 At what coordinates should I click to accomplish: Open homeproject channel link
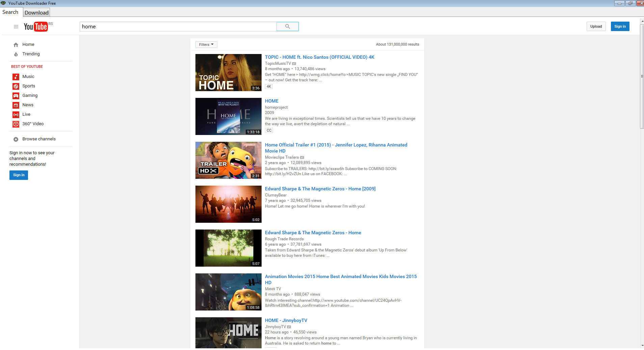(276, 107)
